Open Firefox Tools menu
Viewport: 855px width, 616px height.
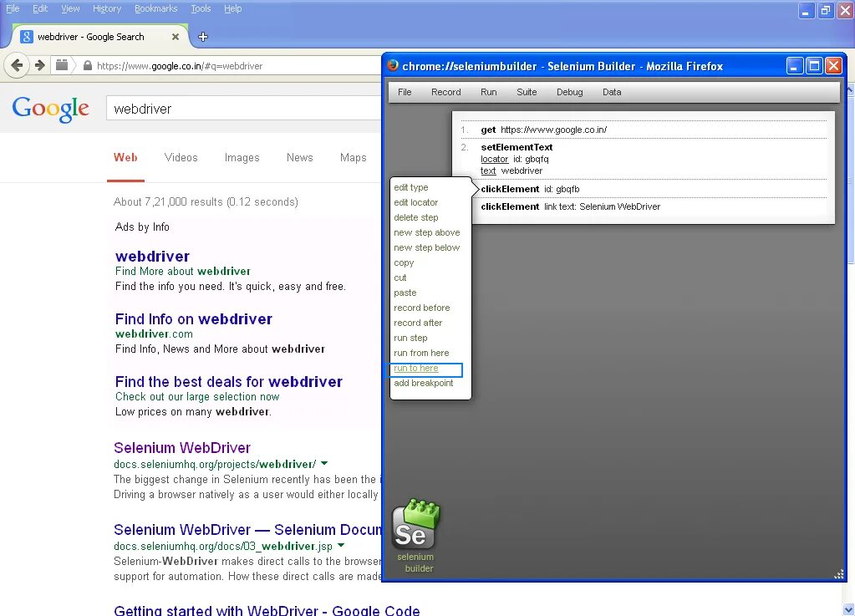tap(201, 8)
